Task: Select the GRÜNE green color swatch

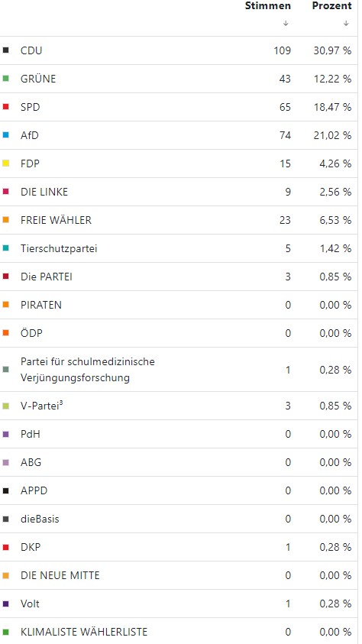Action: click(6, 79)
